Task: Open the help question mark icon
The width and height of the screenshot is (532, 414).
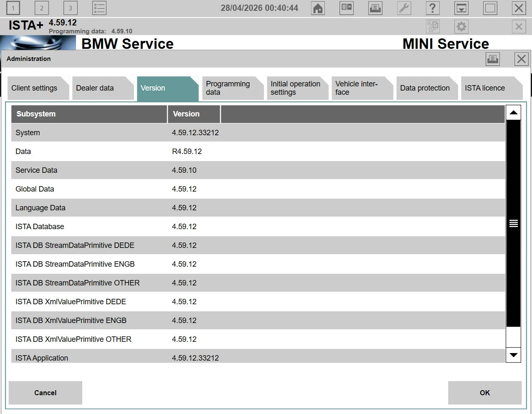Action: click(x=433, y=8)
